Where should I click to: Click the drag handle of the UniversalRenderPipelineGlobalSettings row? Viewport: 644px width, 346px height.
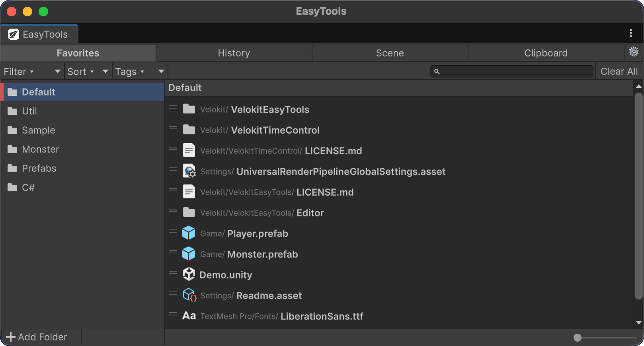pyautogui.click(x=173, y=169)
